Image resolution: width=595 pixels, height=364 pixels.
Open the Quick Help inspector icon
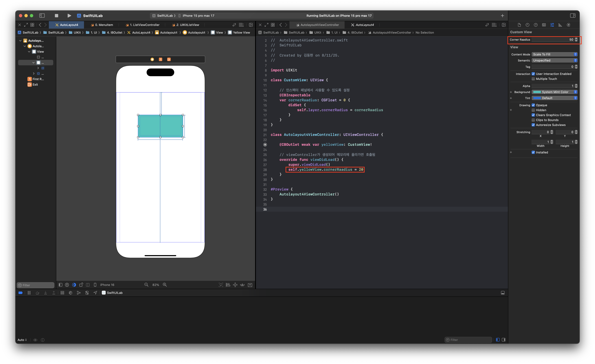[x=536, y=25]
